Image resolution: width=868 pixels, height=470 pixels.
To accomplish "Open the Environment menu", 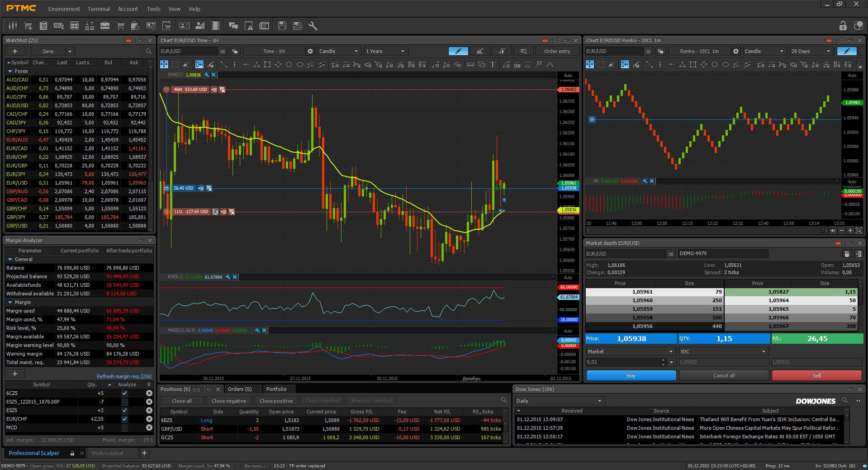I will click(64, 9).
